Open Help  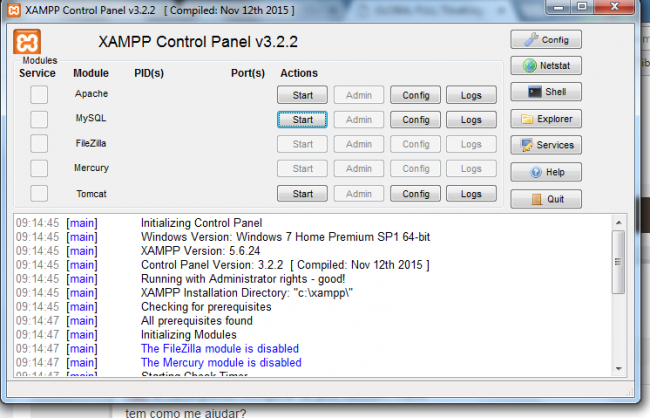point(546,172)
